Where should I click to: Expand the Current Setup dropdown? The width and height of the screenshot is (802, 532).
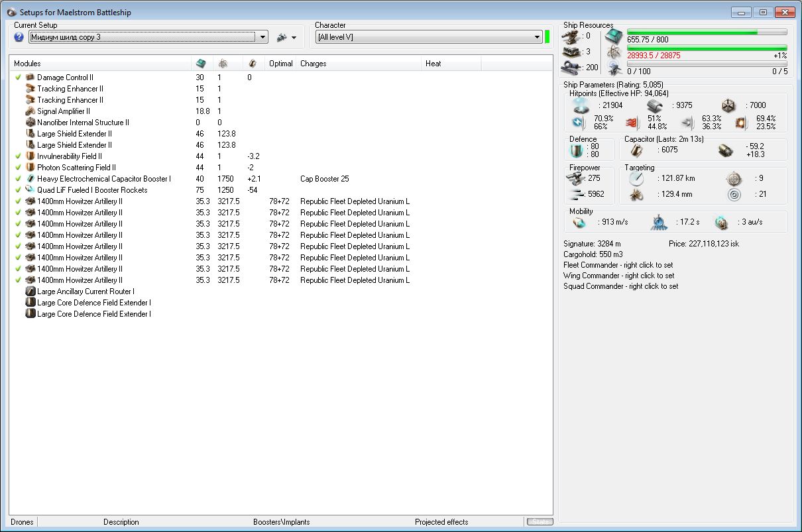coord(263,37)
